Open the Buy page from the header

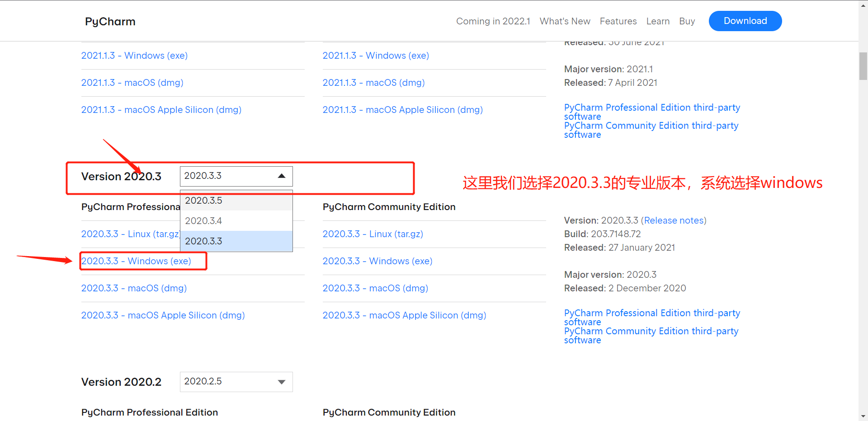(687, 21)
